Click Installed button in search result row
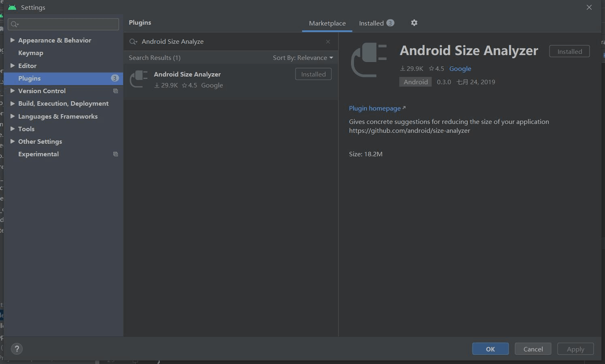605x364 pixels. tap(313, 74)
